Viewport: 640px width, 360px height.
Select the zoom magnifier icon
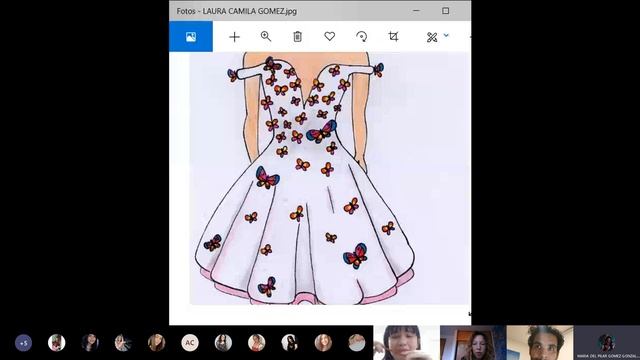(x=266, y=36)
